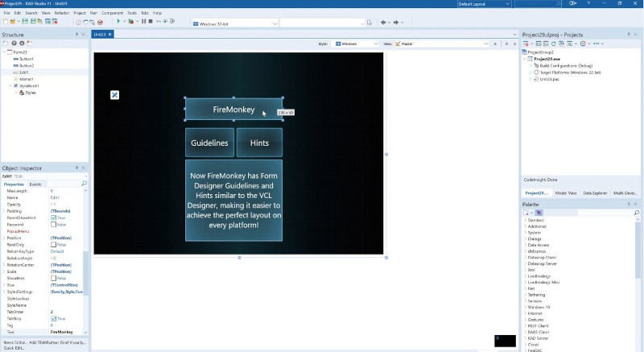Click the Quick Edit link below Object Inspector
The width and height of the screenshot is (644, 352).
(x=14, y=348)
